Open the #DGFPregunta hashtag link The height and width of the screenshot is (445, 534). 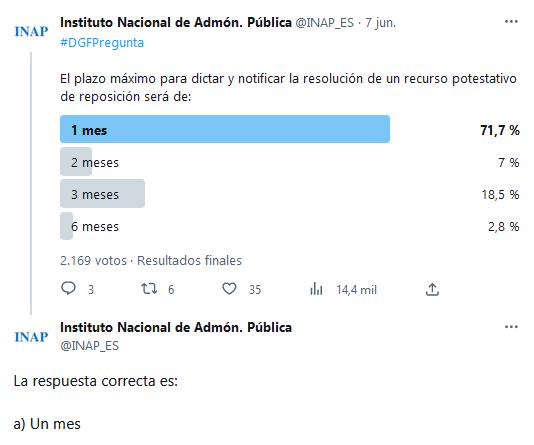pyautogui.click(x=102, y=43)
